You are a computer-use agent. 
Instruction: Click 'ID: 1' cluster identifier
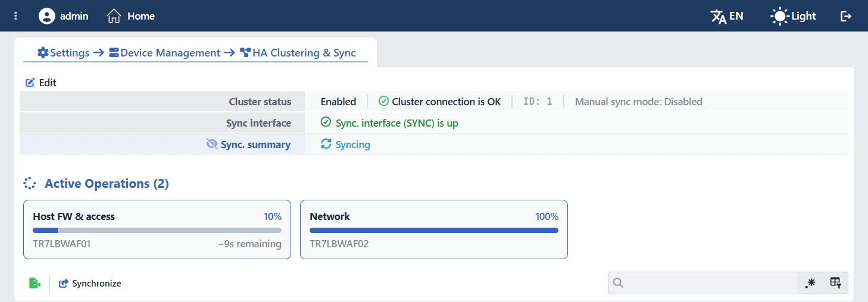coord(538,102)
